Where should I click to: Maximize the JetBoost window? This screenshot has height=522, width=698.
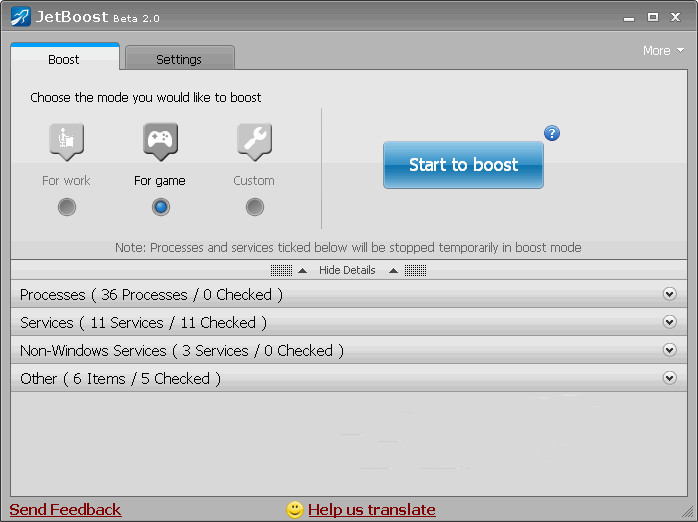pos(653,17)
